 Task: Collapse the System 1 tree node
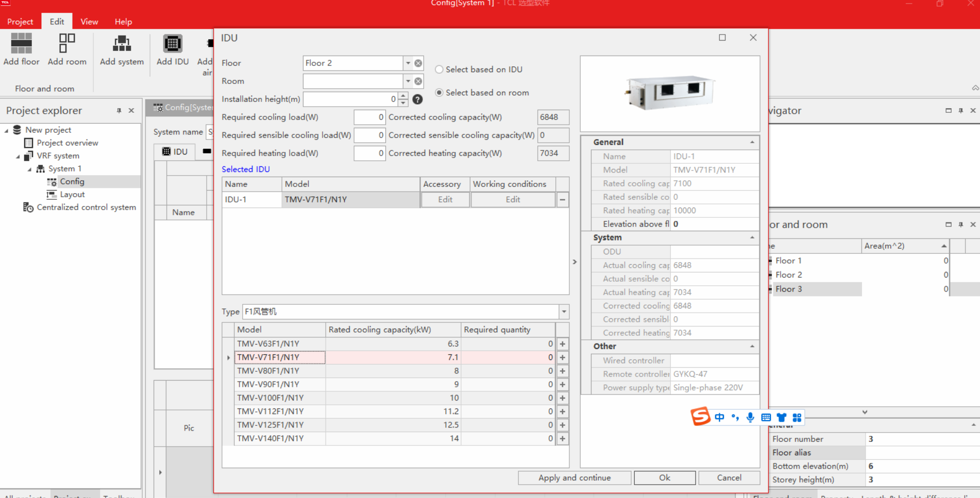point(29,169)
